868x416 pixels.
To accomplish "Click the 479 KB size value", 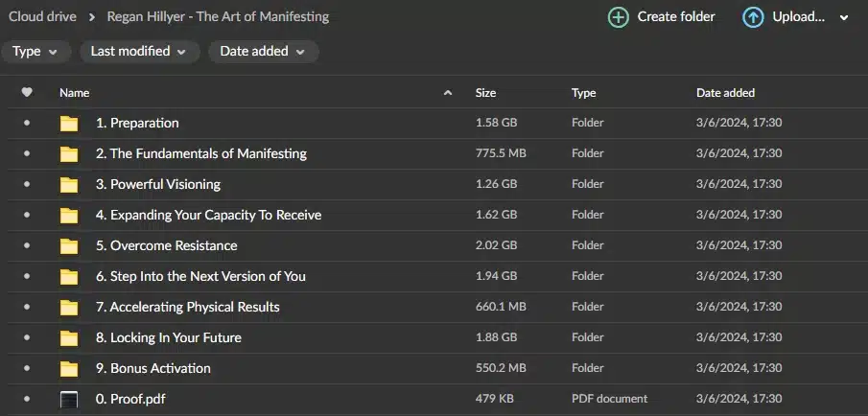I will [494, 399].
